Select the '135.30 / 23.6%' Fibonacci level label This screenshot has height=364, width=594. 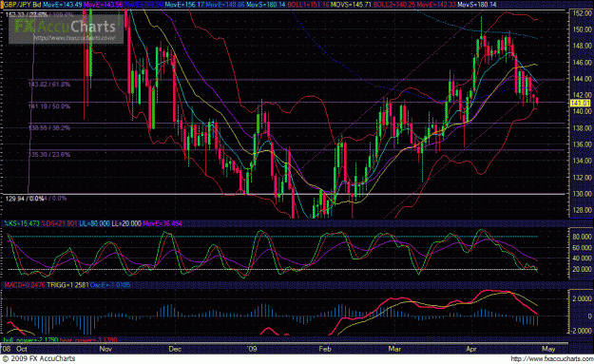coord(49,155)
